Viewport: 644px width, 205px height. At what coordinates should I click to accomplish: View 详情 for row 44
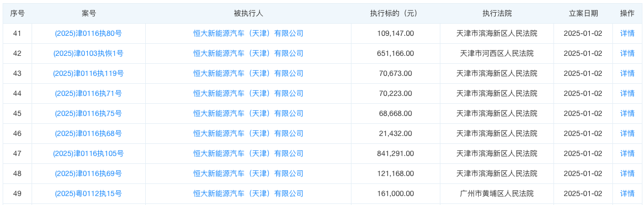pos(627,93)
